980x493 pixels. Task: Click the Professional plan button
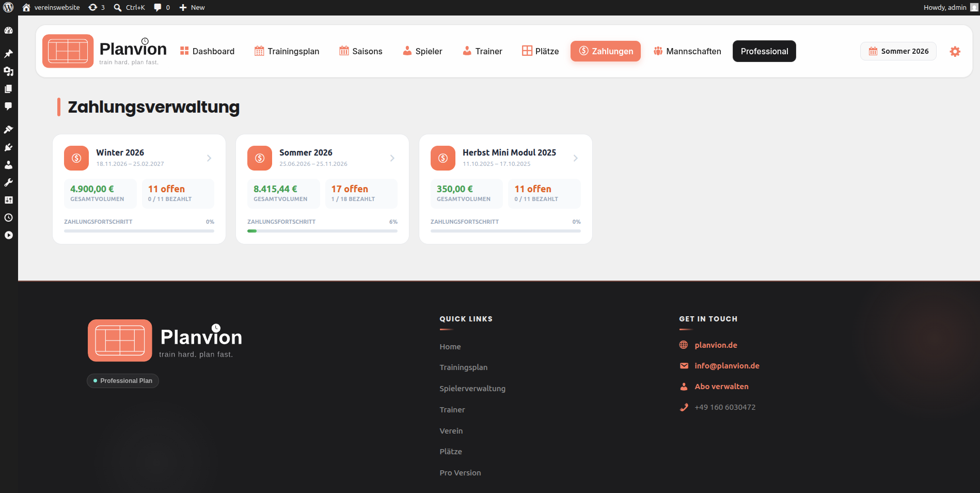(764, 51)
